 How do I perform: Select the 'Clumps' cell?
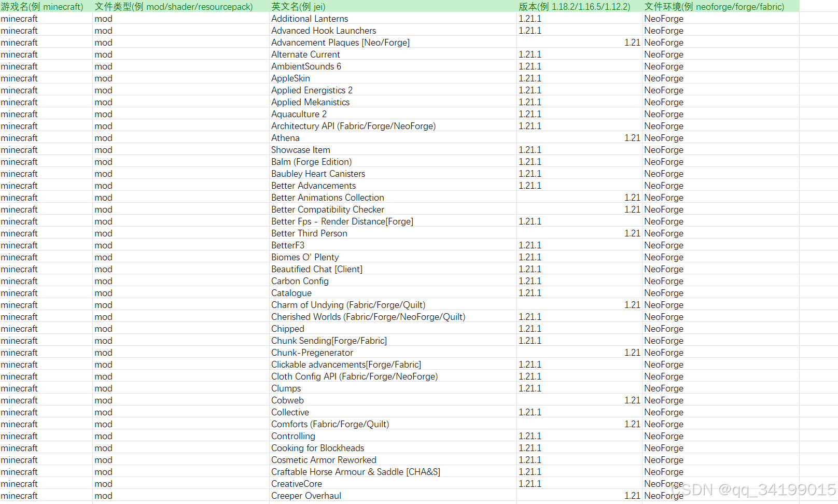click(393, 388)
